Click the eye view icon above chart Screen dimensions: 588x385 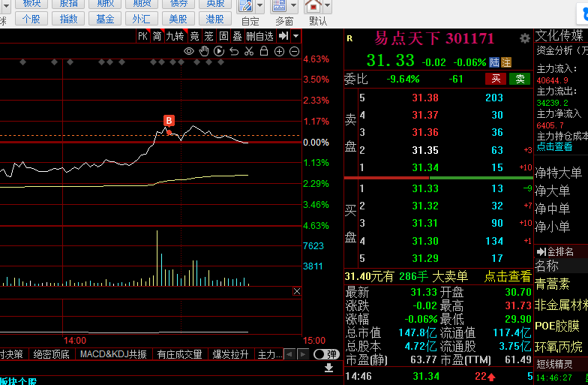click(189, 51)
